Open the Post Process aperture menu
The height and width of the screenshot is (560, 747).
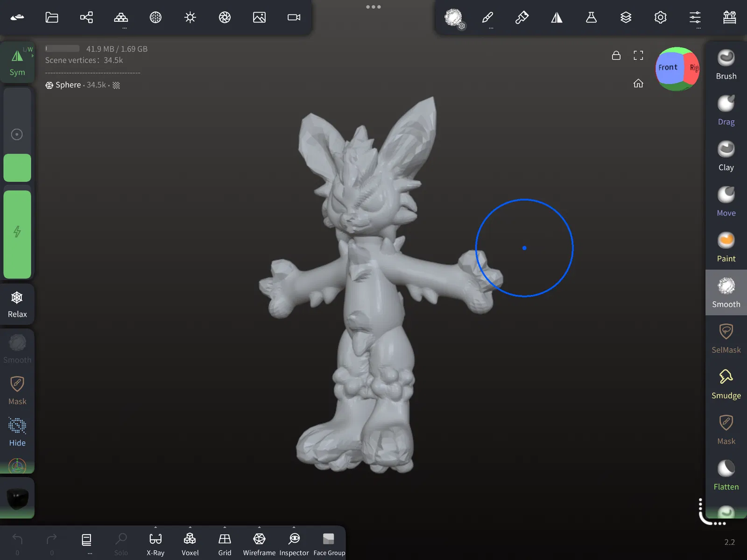point(225,18)
